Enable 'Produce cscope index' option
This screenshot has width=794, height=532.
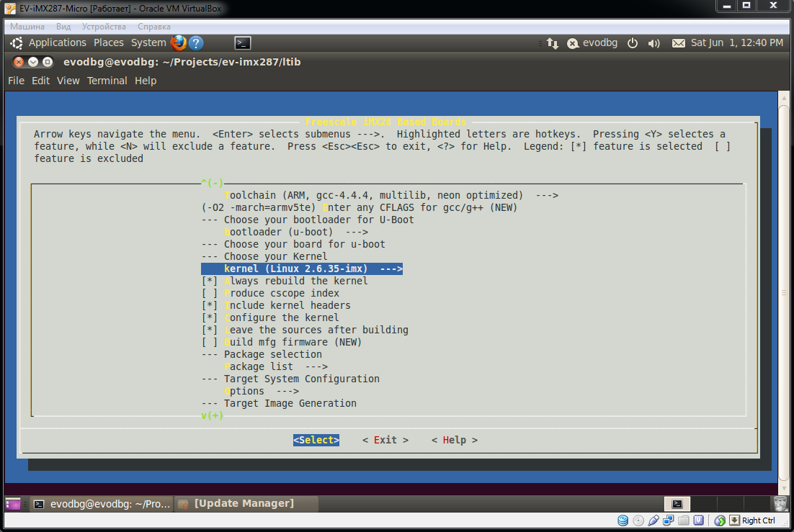pyautogui.click(x=210, y=293)
